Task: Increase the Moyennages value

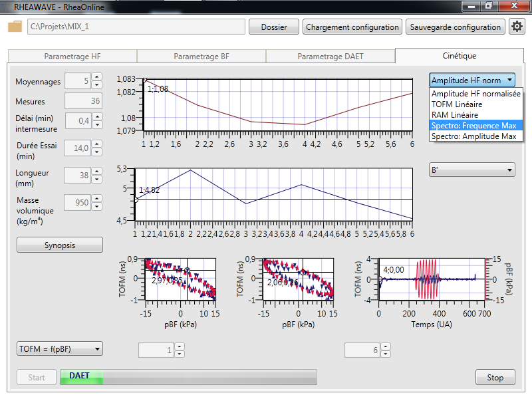Action: click(x=97, y=77)
